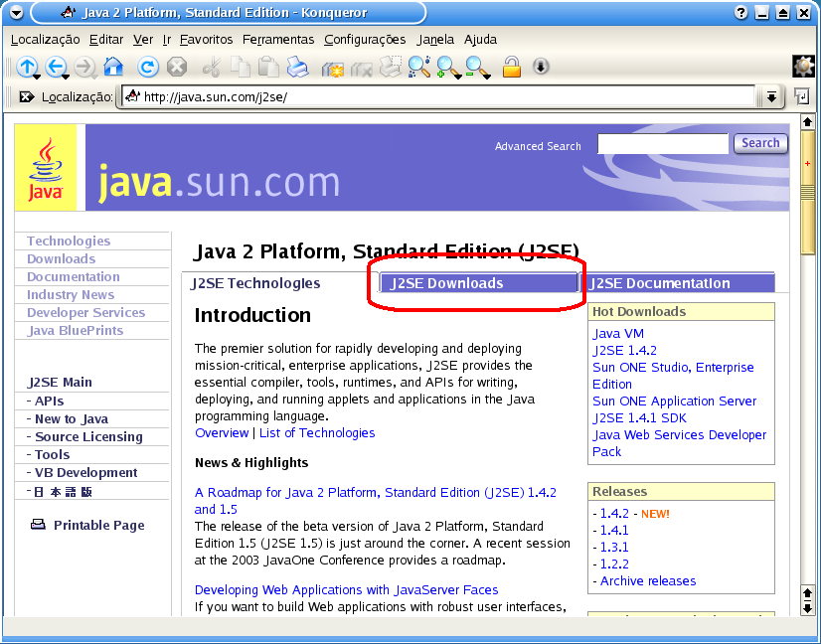
Task: Open the Favoritos menu
Action: click(x=207, y=40)
